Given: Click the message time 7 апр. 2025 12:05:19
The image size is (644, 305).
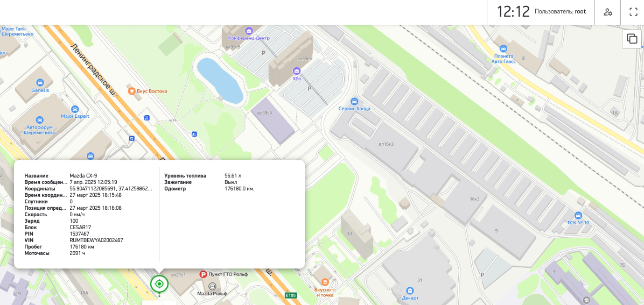Looking at the screenshot, I should point(94,182).
